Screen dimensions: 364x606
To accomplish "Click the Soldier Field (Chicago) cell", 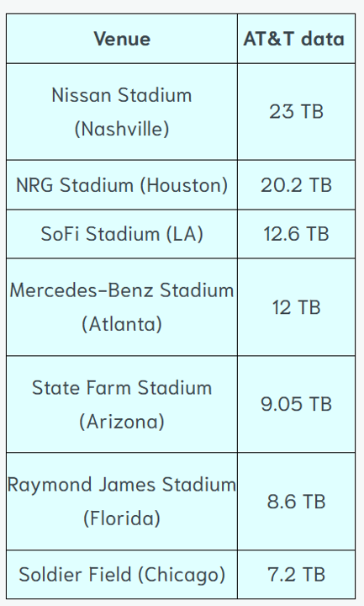I will click(122, 574).
